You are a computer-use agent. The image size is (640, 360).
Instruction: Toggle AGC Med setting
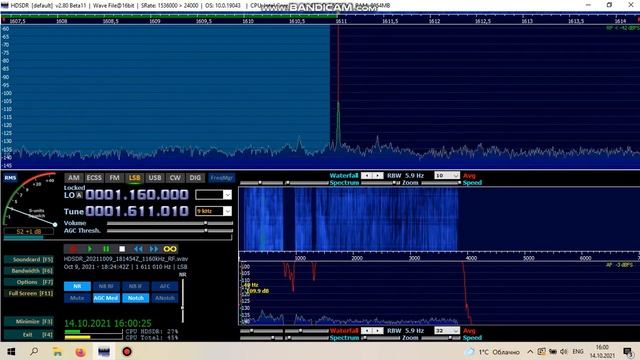click(106, 298)
